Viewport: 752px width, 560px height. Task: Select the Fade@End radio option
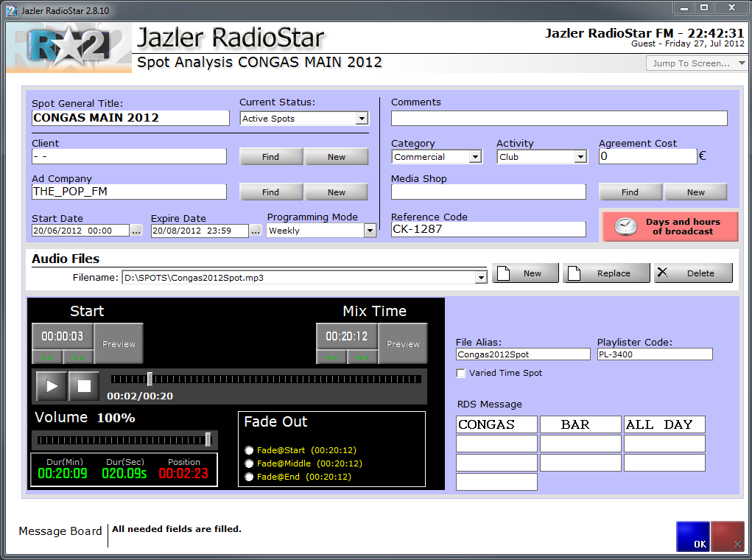250,477
